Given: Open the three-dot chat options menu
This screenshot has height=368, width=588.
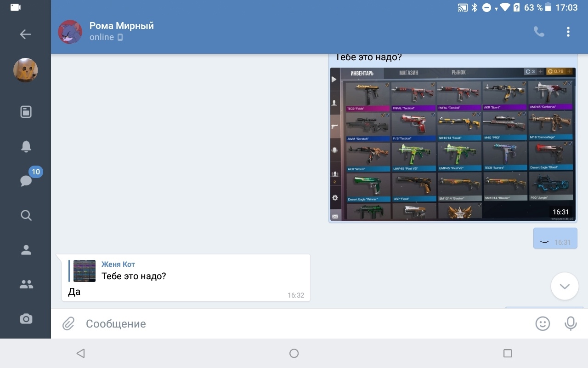Looking at the screenshot, I should (x=568, y=32).
